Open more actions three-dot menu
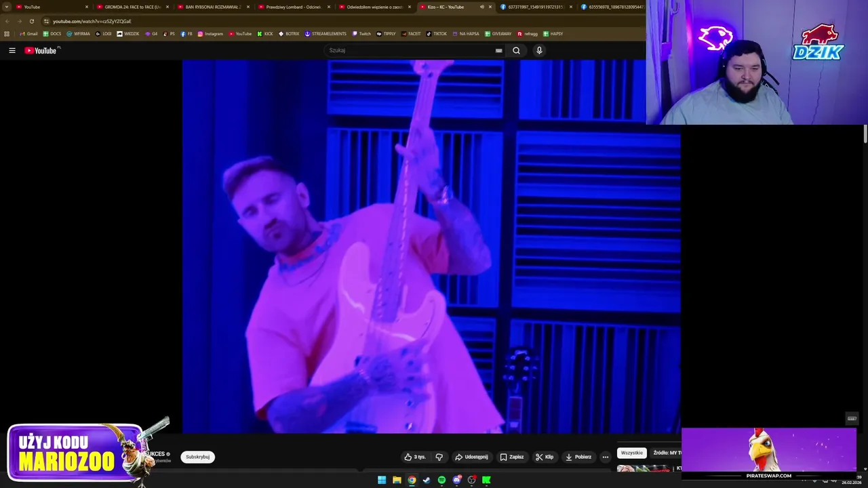Viewport: 868px width, 488px height. click(606, 457)
